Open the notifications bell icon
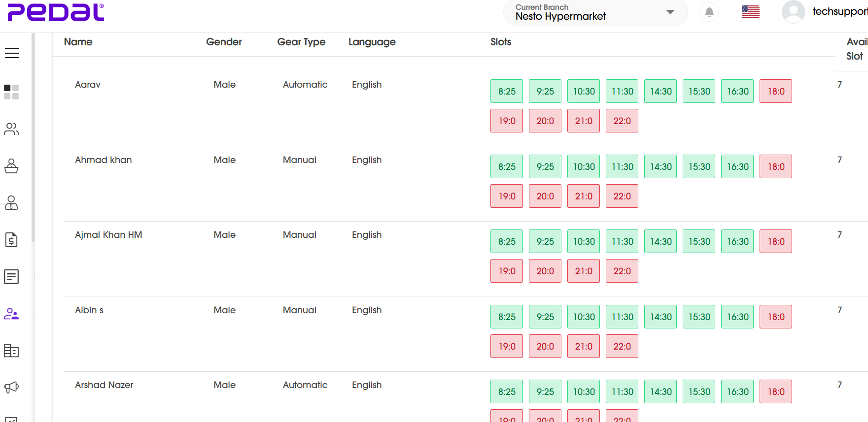The image size is (868, 422). tap(709, 12)
